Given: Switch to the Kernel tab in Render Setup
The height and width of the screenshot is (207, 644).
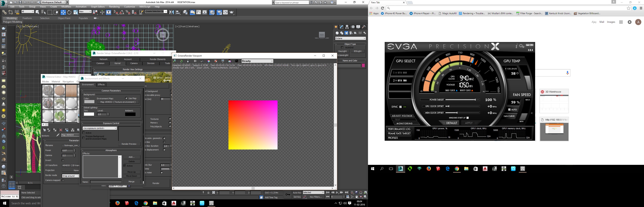Looking at the screenshot, I should (117, 63).
